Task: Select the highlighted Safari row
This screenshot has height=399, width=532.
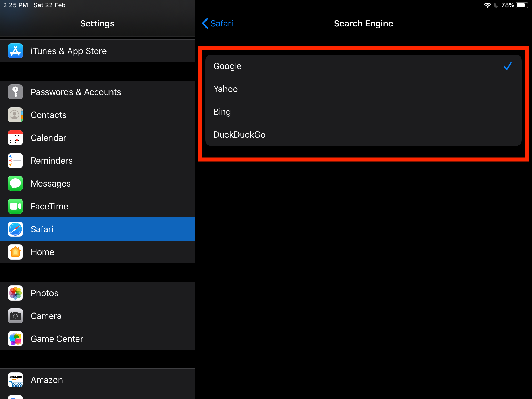Action: pyautogui.click(x=97, y=229)
